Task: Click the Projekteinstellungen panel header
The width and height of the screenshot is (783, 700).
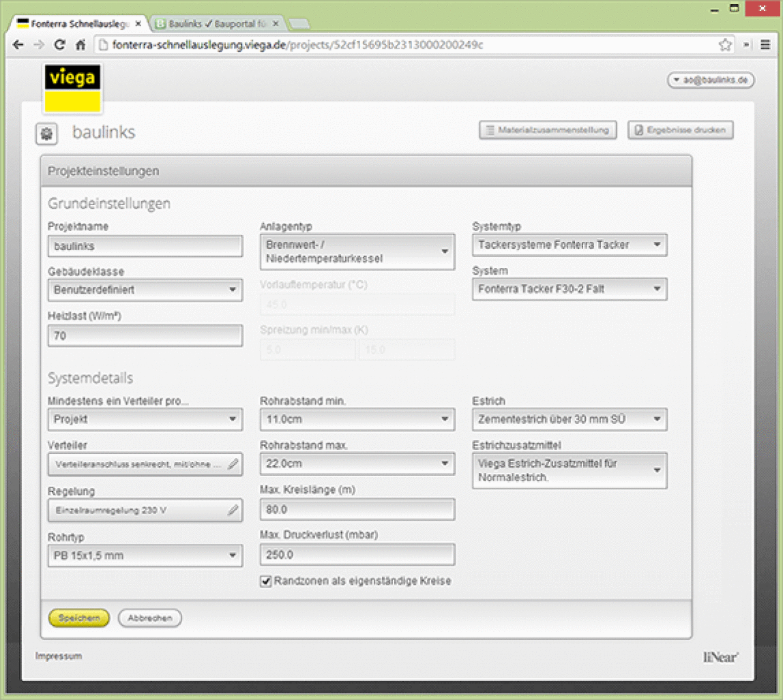Action: (366, 171)
